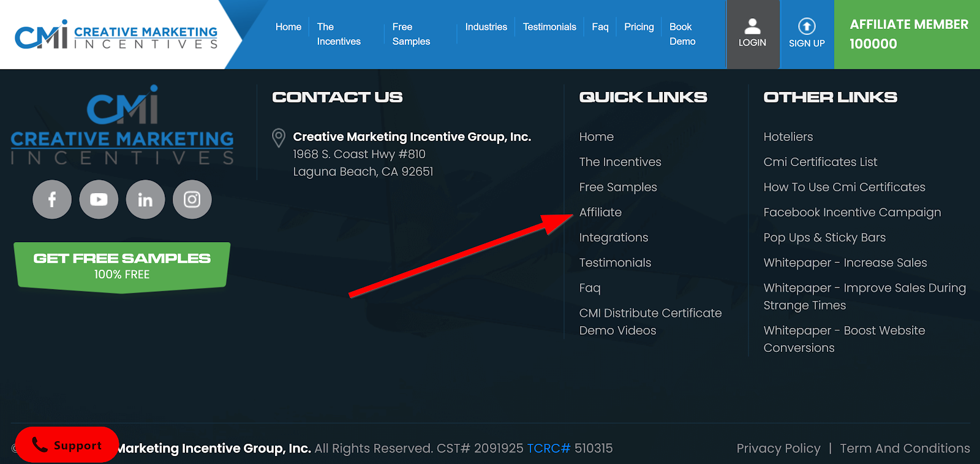This screenshot has width=980, height=464.
Task: Open Pricing in the top navigation
Action: (639, 27)
